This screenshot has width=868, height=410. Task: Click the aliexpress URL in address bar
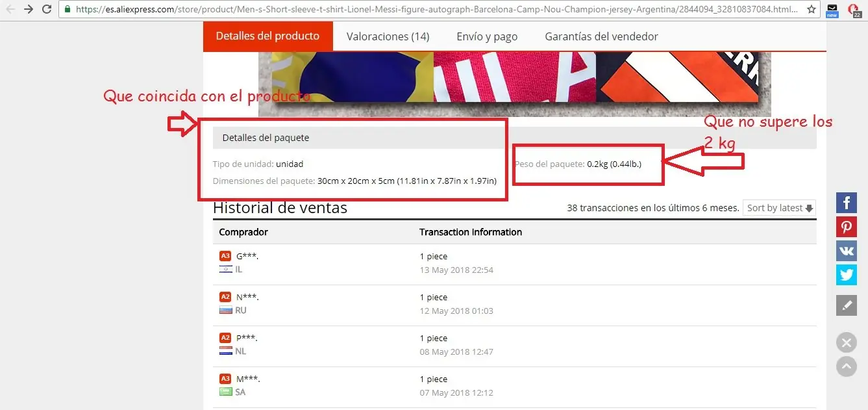point(438,10)
